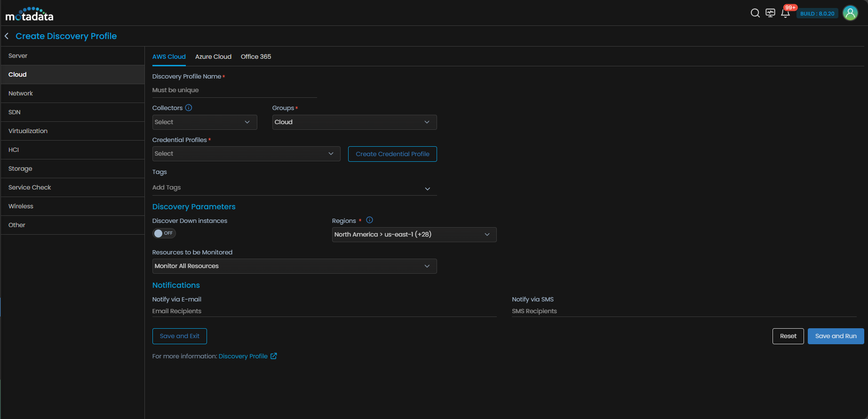Open the monitor health icon

pyautogui.click(x=770, y=13)
